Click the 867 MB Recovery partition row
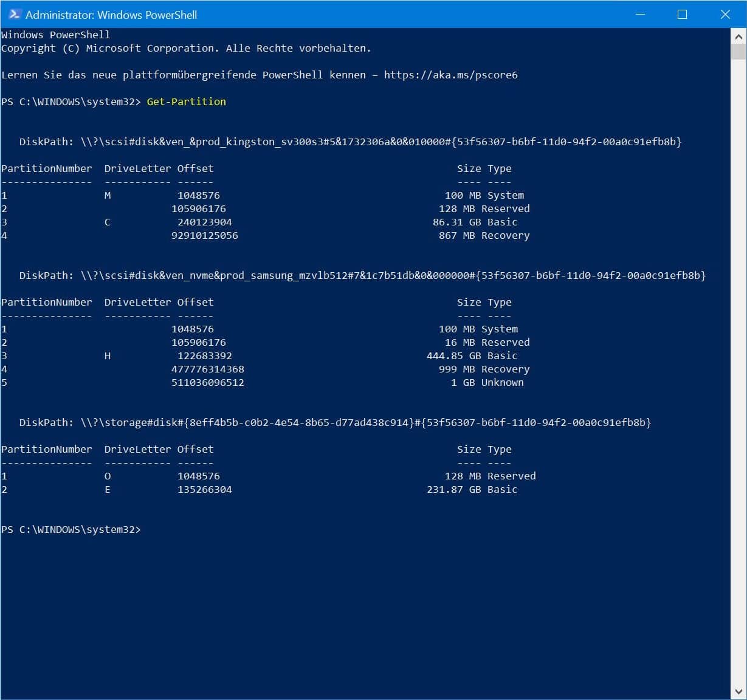 [266, 235]
